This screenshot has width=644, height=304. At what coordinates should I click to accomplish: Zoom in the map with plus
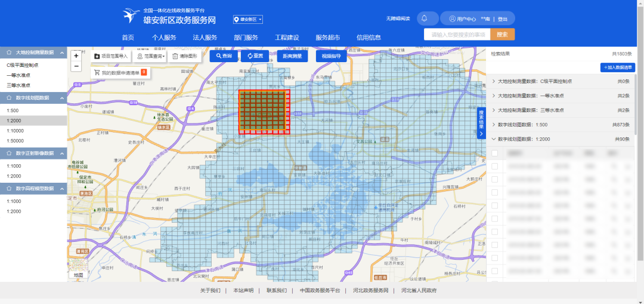76,56
